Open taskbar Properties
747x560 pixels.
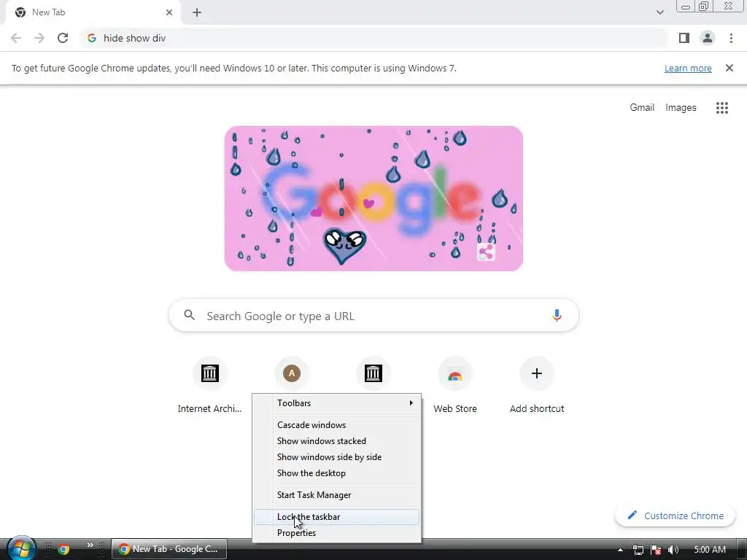(x=337, y=533)
